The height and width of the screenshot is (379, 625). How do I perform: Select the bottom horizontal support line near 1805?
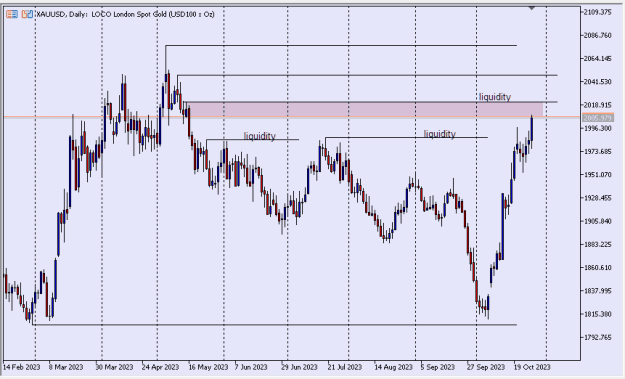coord(275,324)
